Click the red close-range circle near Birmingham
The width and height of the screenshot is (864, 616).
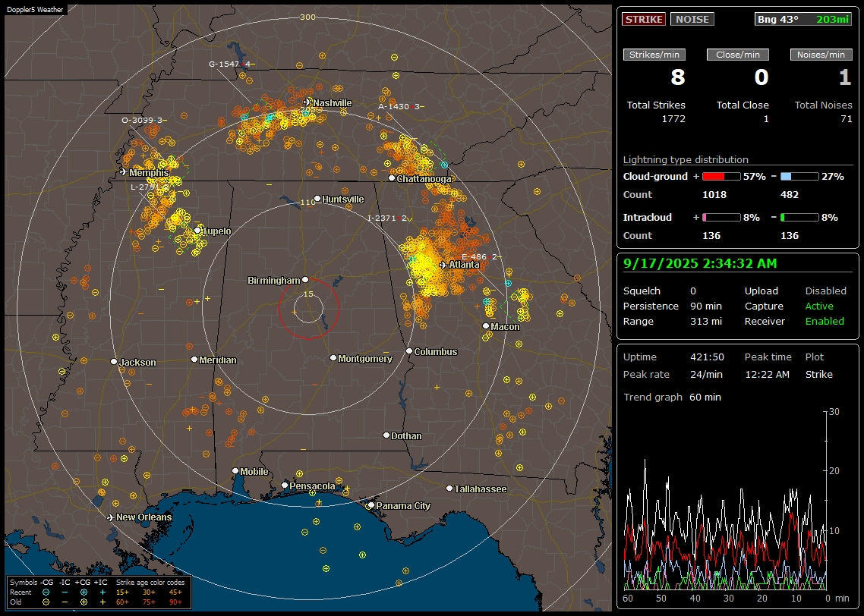(308, 308)
